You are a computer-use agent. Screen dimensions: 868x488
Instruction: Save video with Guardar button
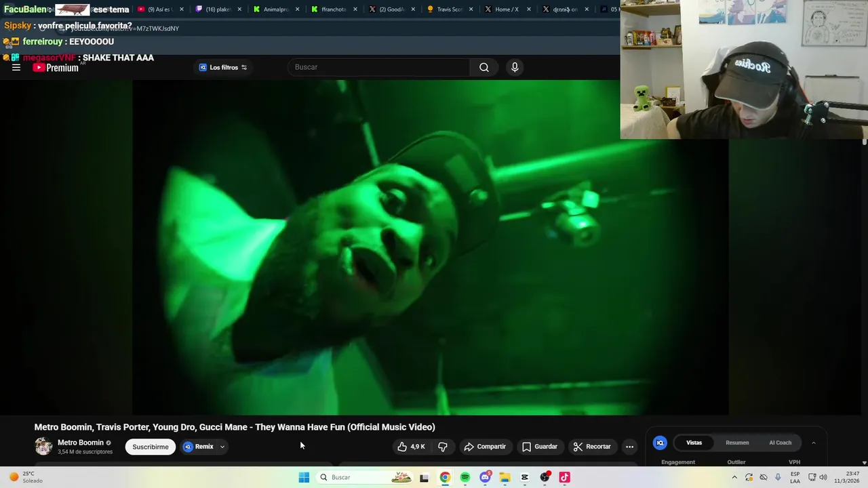[x=540, y=447]
